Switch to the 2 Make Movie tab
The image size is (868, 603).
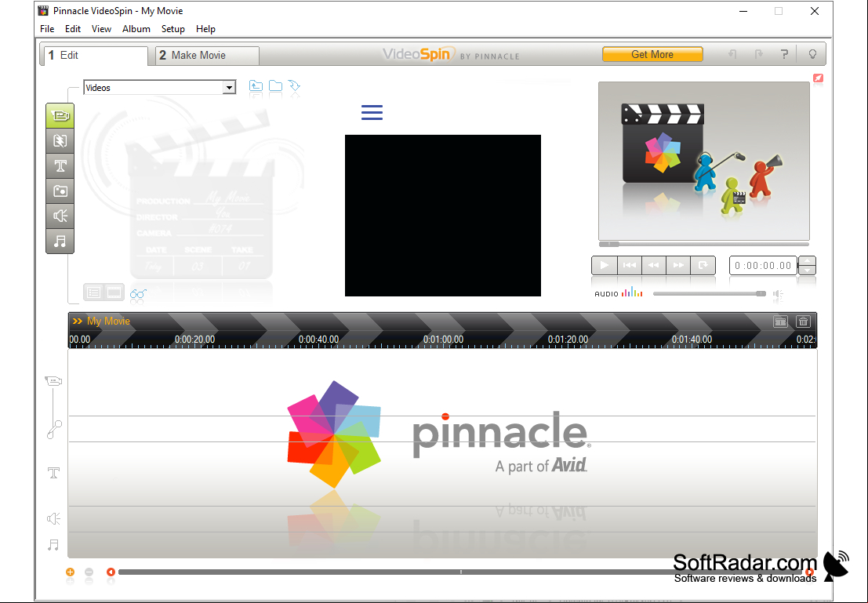click(207, 56)
